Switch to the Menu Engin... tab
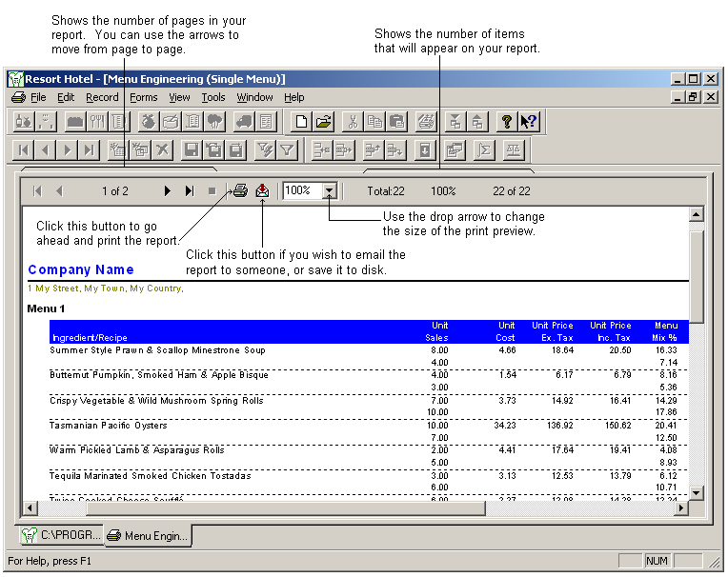Screen dimensions: 728x577 [x=148, y=536]
